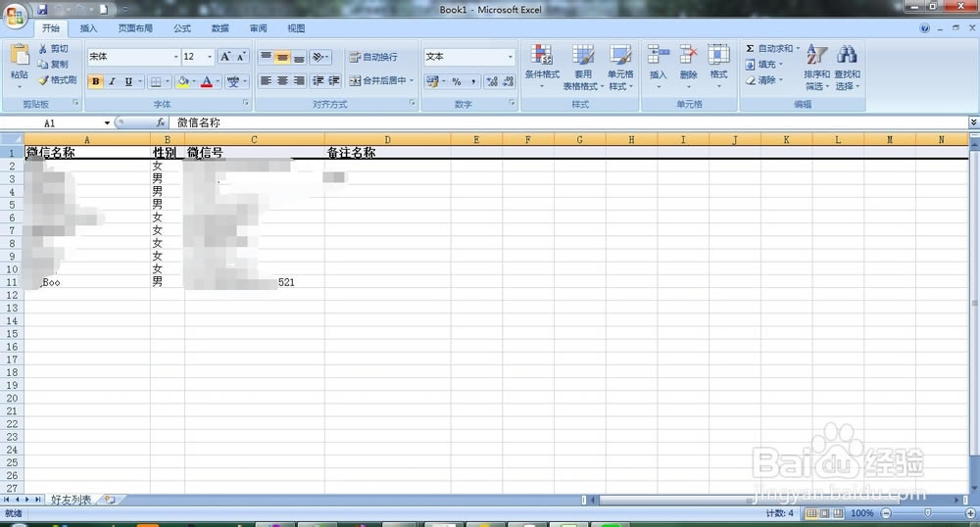Align text to bottom
Image resolution: width=980 pixels, height=527 pixels.
(299, 57)
